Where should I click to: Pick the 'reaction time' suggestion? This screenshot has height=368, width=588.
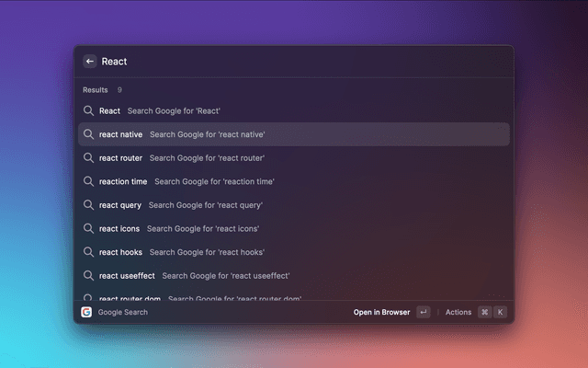tap(294, 181)
